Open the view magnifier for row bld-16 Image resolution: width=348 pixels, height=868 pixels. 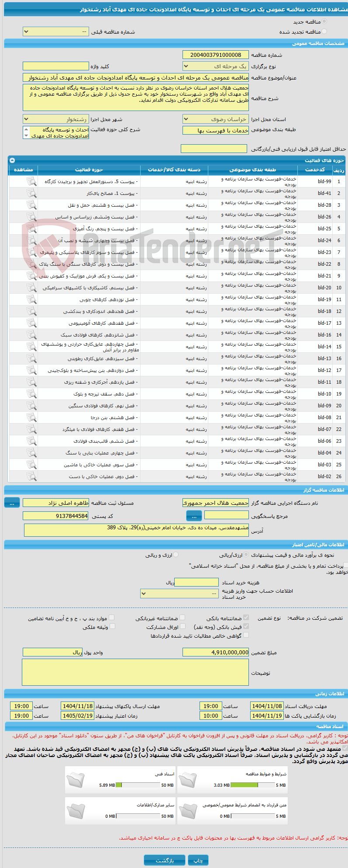(x=31, y=335)
